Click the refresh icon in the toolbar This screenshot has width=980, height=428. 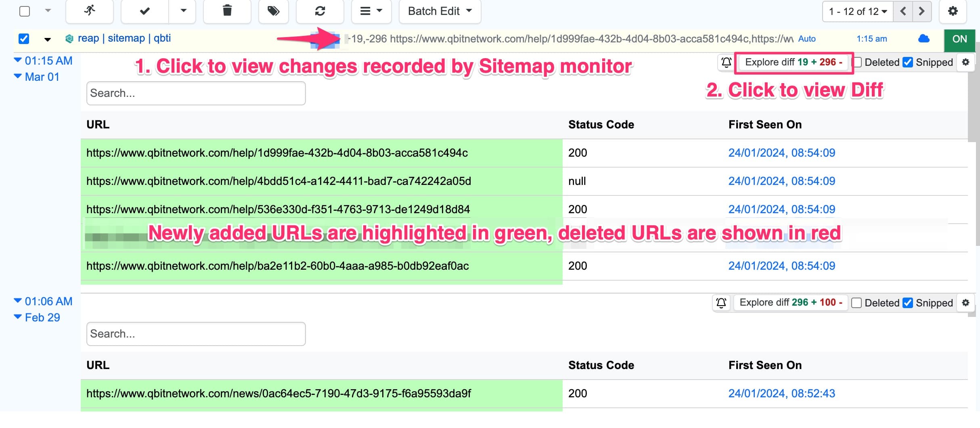[x=320, y=11]
